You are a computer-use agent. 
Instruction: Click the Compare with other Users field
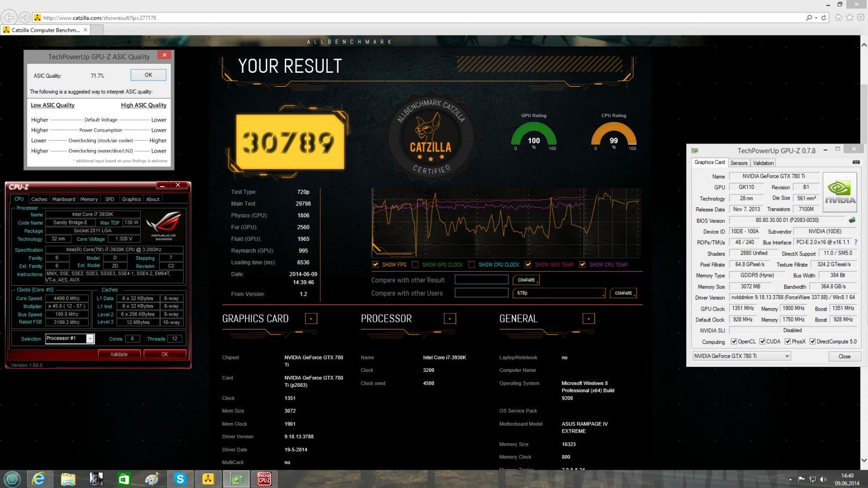tap(481, 293)
